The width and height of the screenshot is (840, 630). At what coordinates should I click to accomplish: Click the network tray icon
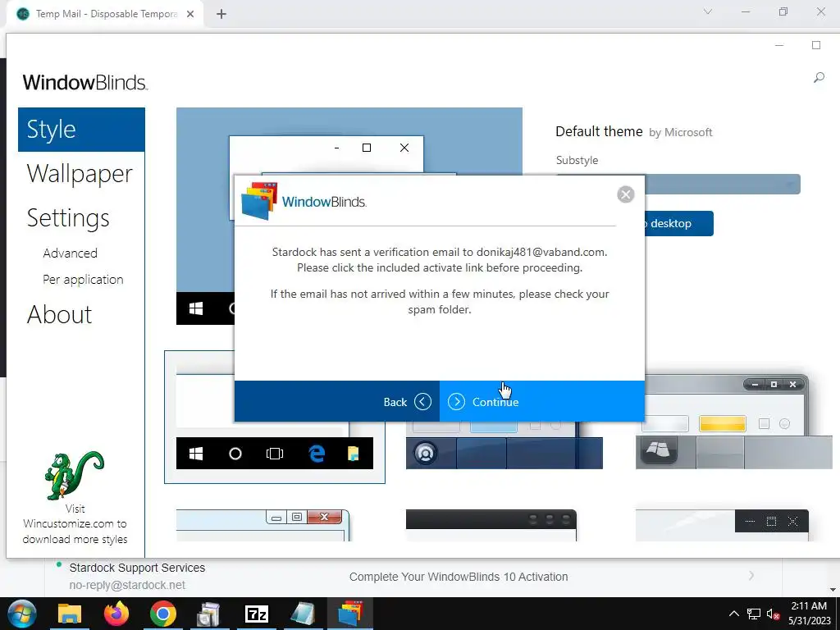(x=755, y=614)
